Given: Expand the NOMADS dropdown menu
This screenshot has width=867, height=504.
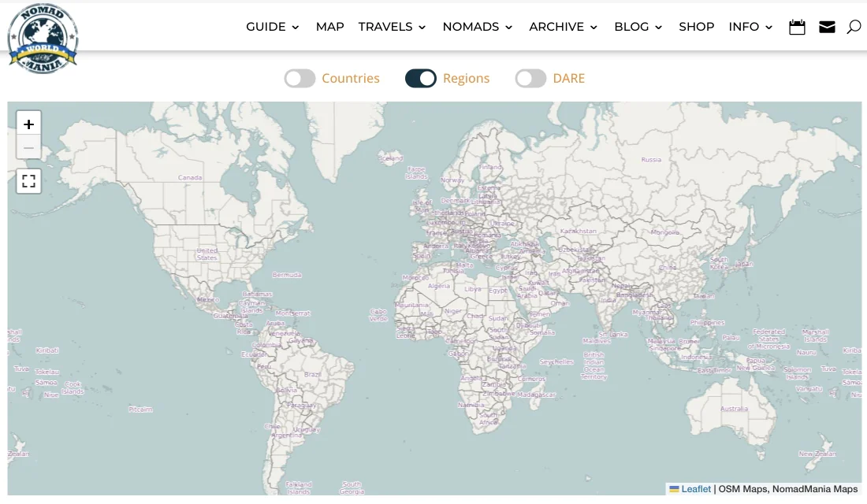Looking at the screenshot, I should (477, 27).
